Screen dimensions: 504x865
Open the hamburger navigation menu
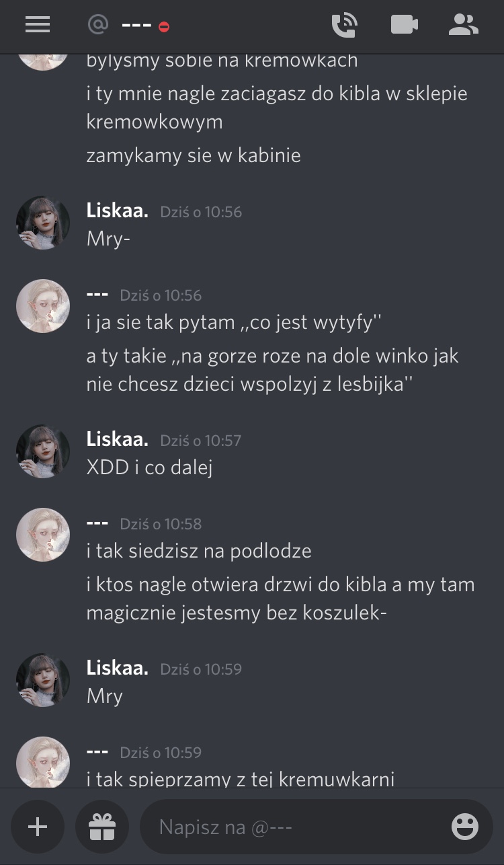(38, 25)
